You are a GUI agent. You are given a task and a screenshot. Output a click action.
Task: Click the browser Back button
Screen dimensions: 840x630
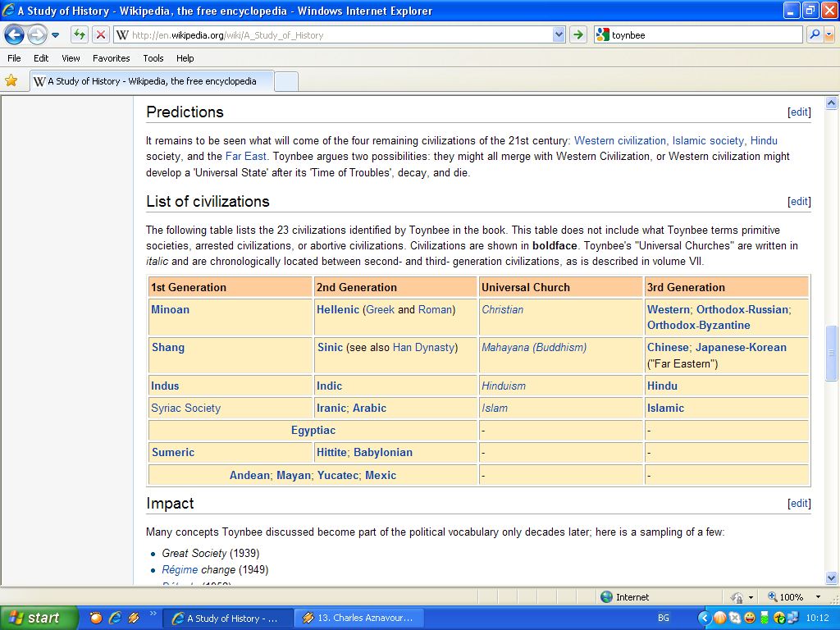click(x=14, y=34)
